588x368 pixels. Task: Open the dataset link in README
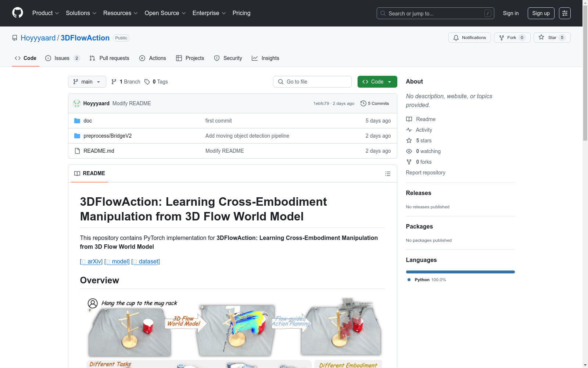146,261
